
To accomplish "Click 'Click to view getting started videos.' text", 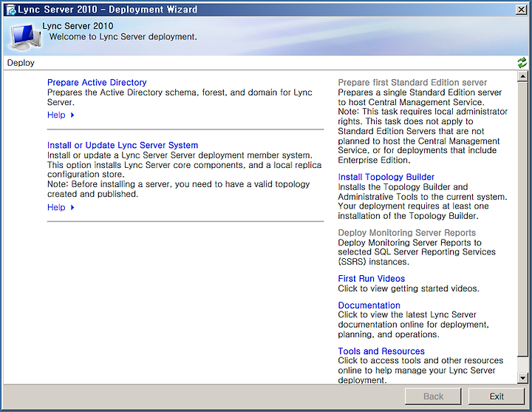I will pyautogui.click(x=409, y=288).
